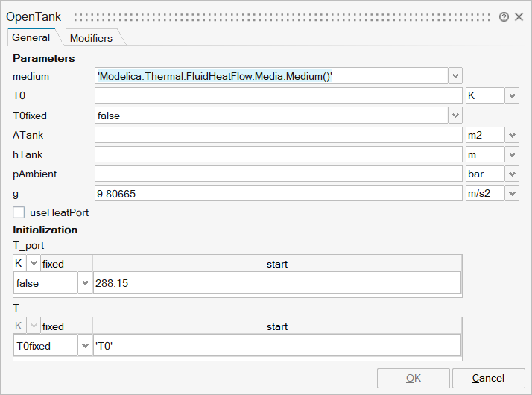Click the help question mark icon
Viewport: 532px width, 395px height.
tap(504, 16)
